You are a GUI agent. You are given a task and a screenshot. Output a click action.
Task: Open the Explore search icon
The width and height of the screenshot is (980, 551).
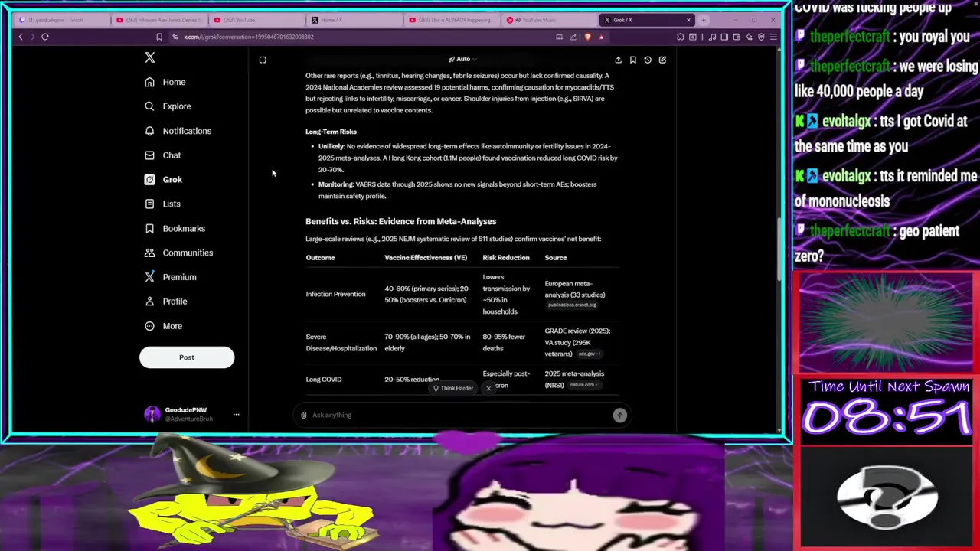coord(149,106)
